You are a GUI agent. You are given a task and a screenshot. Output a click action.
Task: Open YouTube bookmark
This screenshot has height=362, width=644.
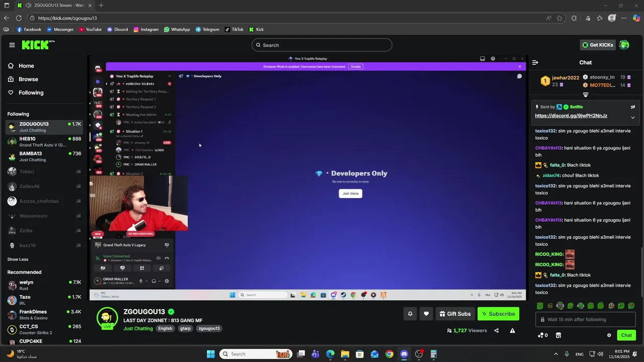coord(90,30)
